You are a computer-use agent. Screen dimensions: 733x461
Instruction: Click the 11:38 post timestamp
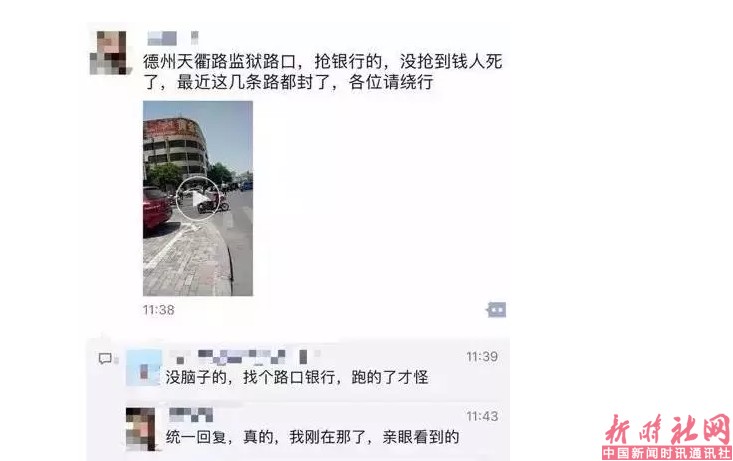[158, 310]
